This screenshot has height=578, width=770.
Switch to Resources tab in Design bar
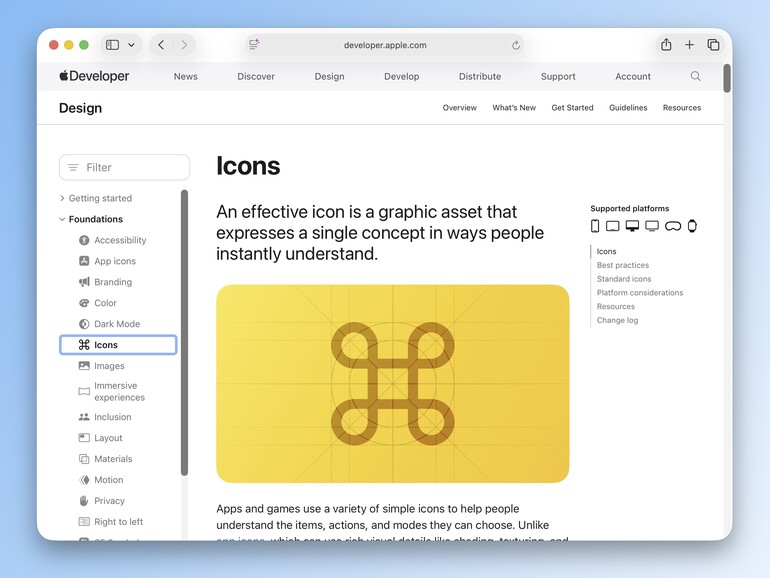click(682, 108)
